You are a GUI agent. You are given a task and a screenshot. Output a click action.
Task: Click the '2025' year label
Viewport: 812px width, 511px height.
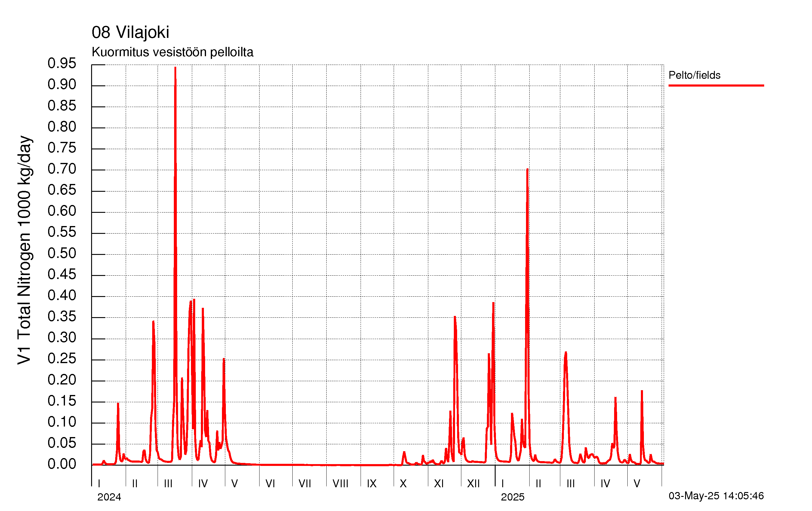coord(512,497)
